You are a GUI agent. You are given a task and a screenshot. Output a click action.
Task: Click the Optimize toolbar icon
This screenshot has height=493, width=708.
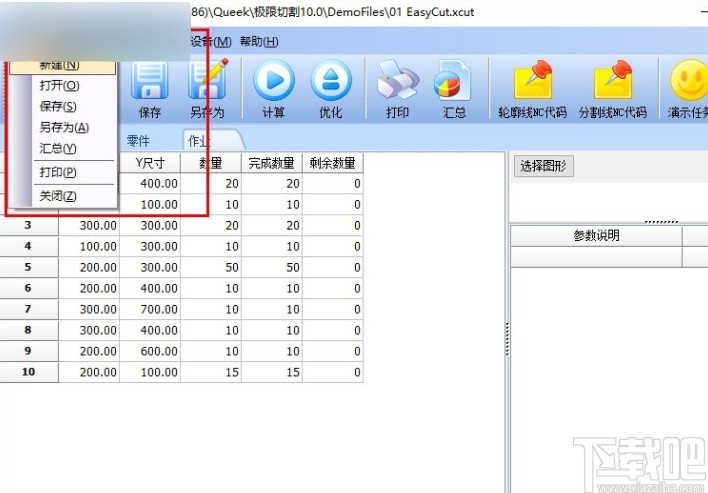click(x=331, y=80)
